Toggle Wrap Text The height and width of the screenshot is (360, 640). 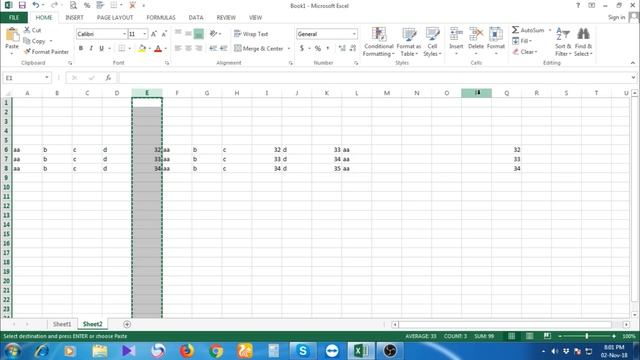251,34
